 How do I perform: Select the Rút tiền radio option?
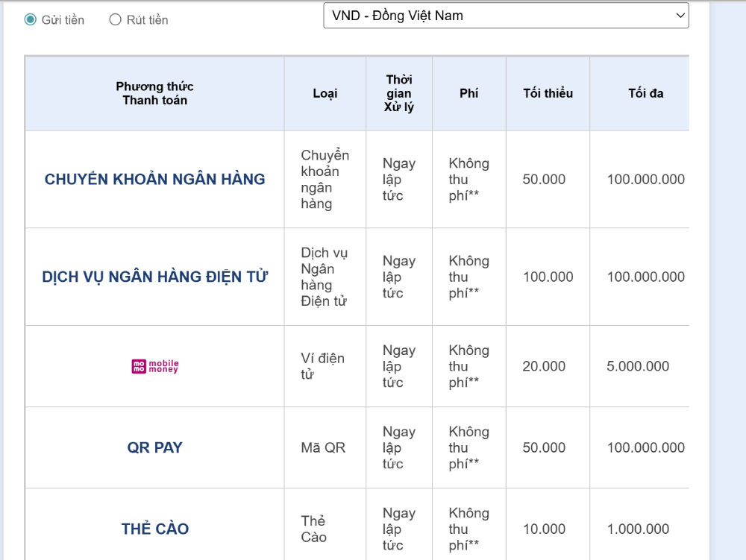pos(116,20)
